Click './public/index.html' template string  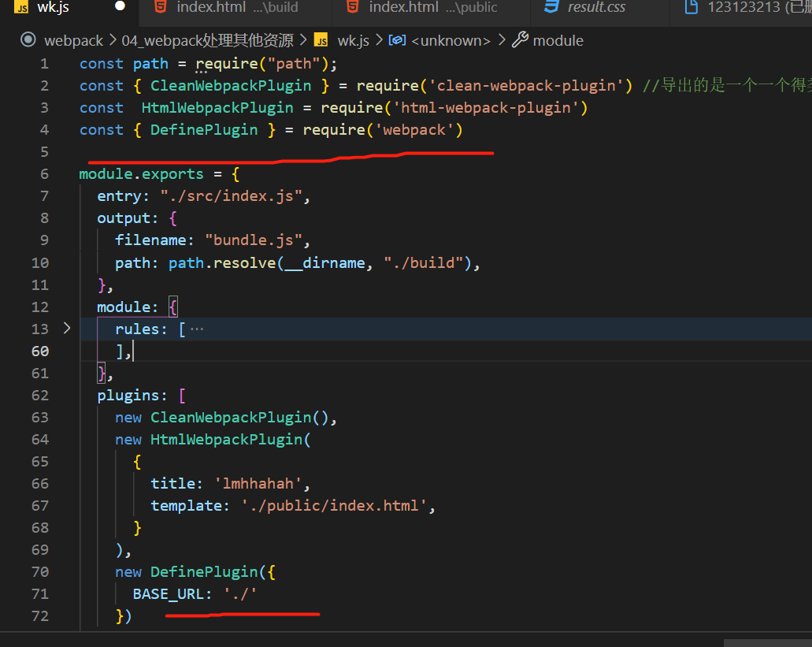pyautogui.click(x=334, y=506)
